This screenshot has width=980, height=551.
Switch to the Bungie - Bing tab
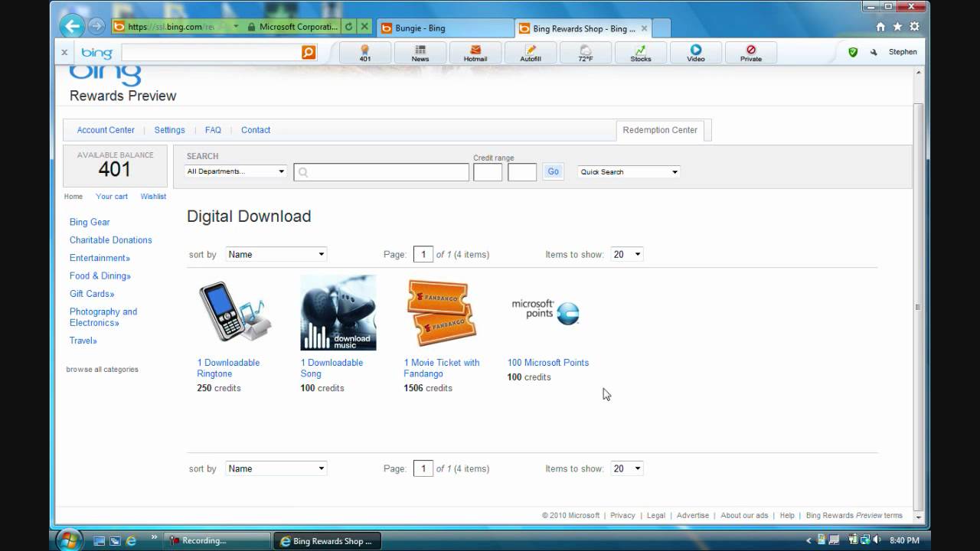(444, 28)
